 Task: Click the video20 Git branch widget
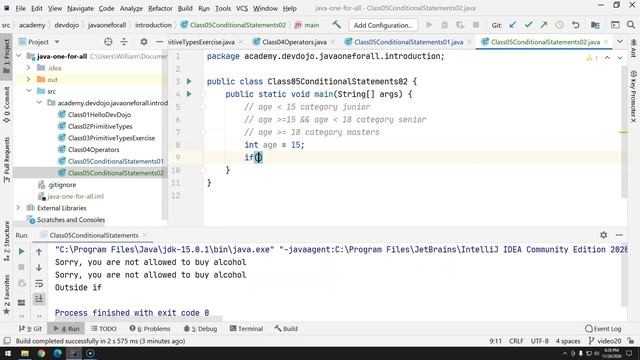605,341
